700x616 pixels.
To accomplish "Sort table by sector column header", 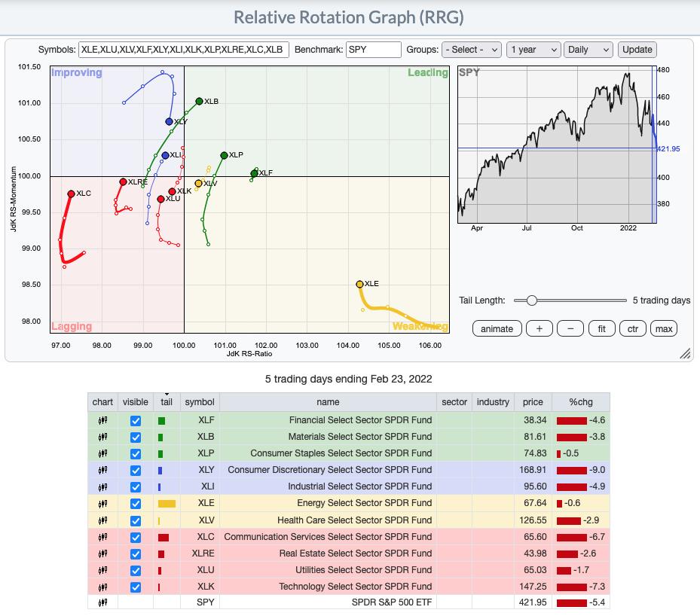I will 454,402.
